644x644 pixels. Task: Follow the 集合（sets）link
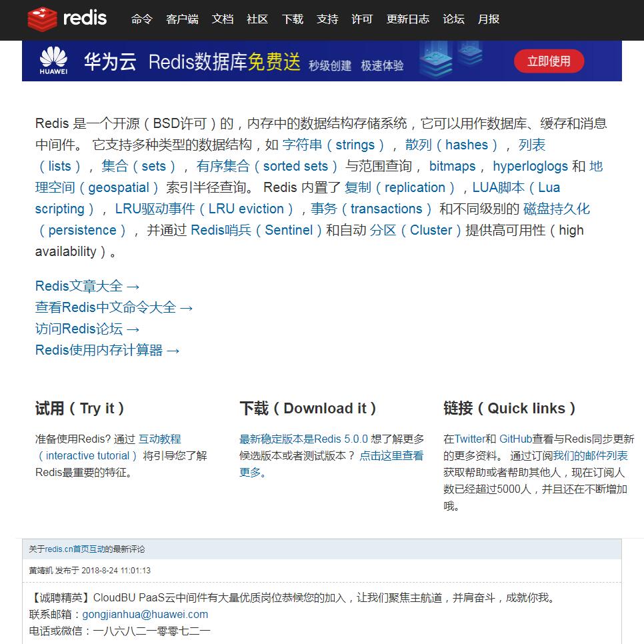coord(139,166)
